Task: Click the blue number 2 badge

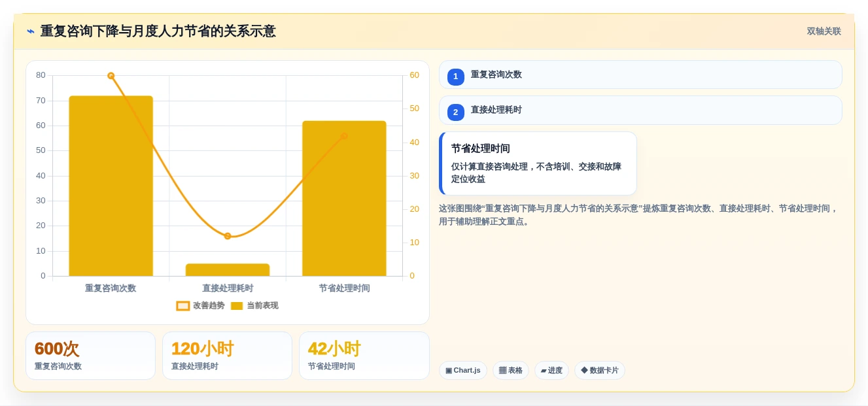Action: (x=456, y=112)
